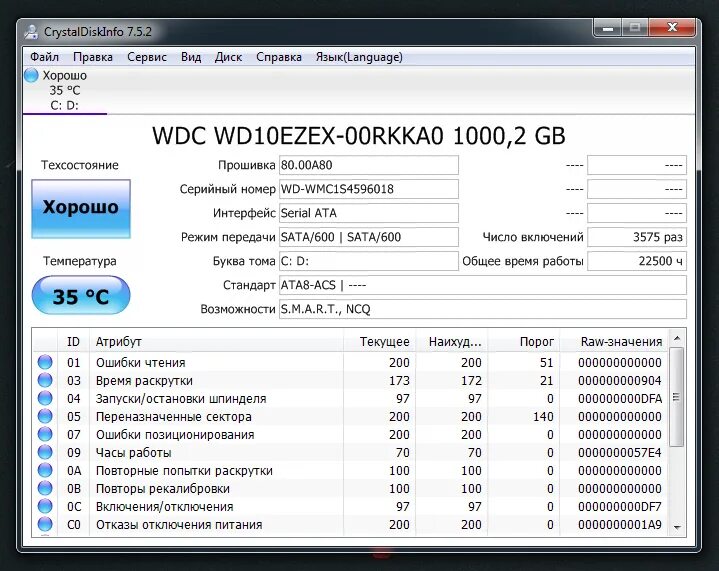
Task: Click the status circle for 05 Переназначенные сектора
Action: click(45, 416)
